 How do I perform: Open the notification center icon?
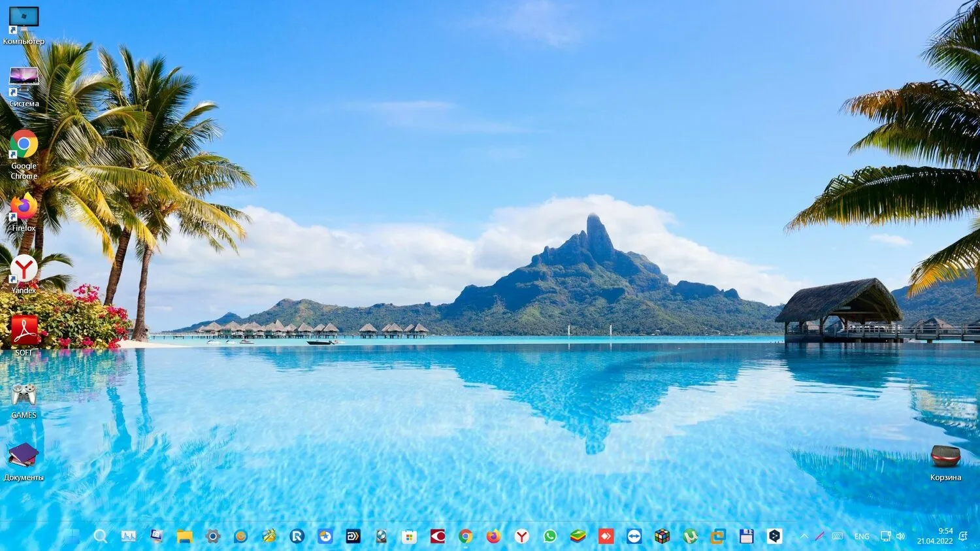coord(962,536)
